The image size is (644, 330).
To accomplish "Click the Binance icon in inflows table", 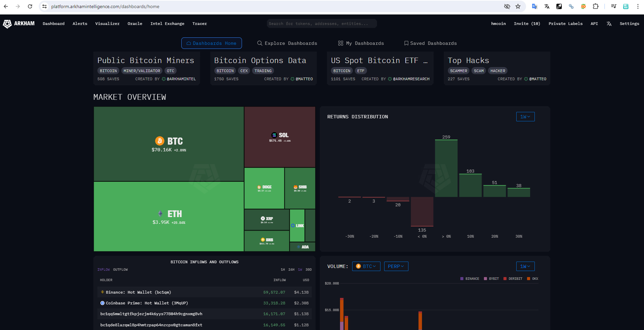I will (x=102, y=292).
